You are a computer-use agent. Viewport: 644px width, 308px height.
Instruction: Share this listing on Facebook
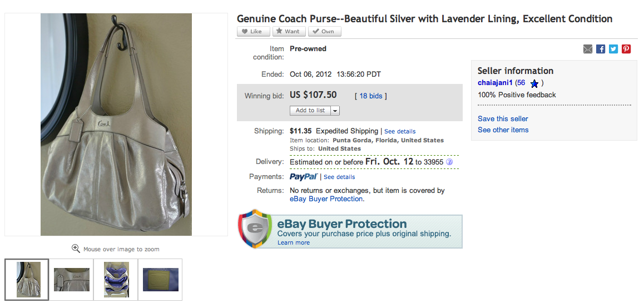(x=601, y=49)
